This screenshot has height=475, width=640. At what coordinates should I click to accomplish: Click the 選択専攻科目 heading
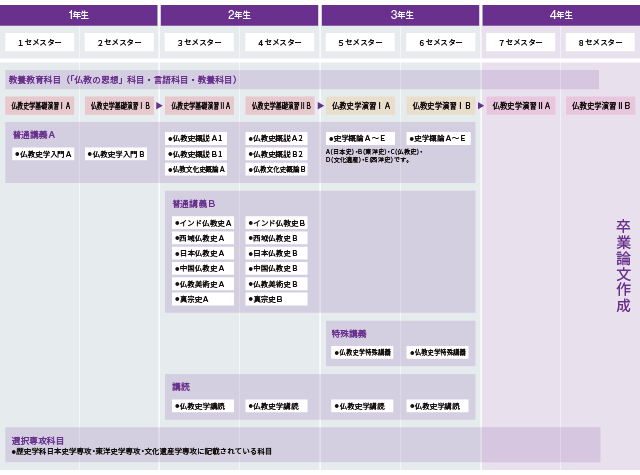tap(38, 441)
